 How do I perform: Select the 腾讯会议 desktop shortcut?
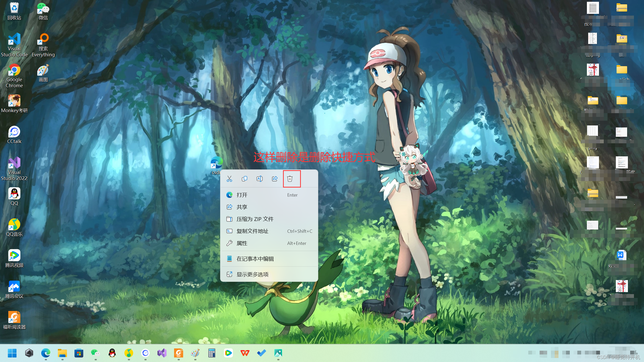pos(14,289)
